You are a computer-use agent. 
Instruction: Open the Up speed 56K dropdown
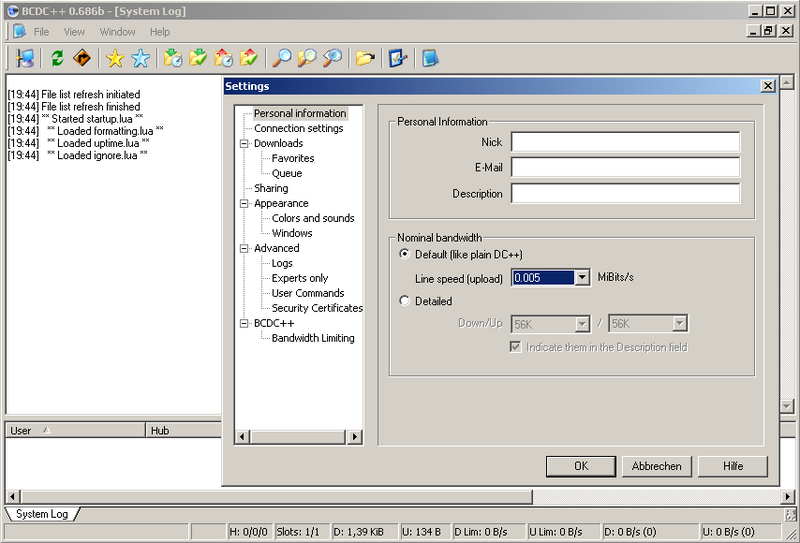(x=679, y=324)
